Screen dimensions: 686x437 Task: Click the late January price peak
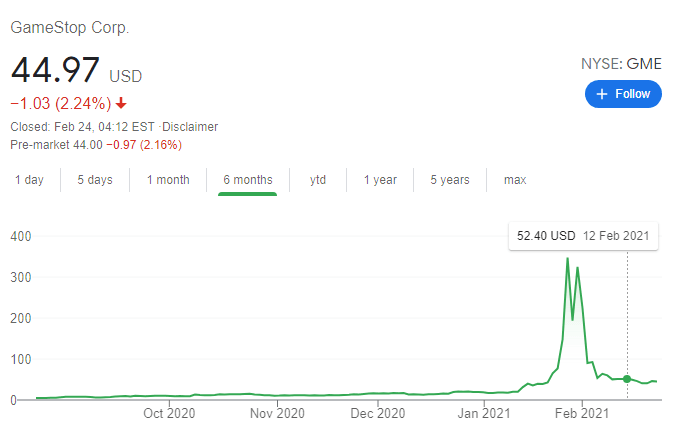click(568, 259)
